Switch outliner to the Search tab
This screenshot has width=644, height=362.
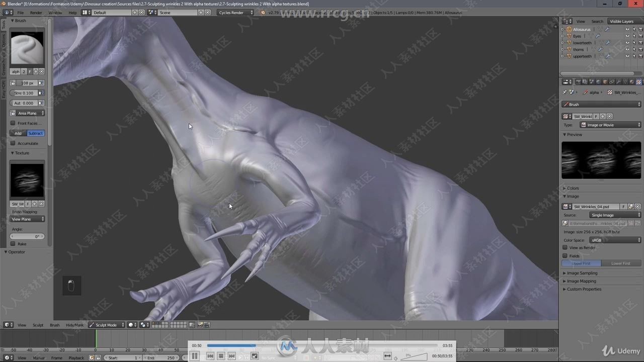(598, 21)
